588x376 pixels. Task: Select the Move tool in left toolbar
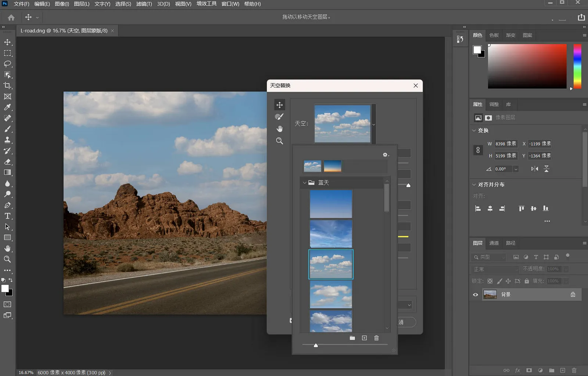[x=7, y=42]
